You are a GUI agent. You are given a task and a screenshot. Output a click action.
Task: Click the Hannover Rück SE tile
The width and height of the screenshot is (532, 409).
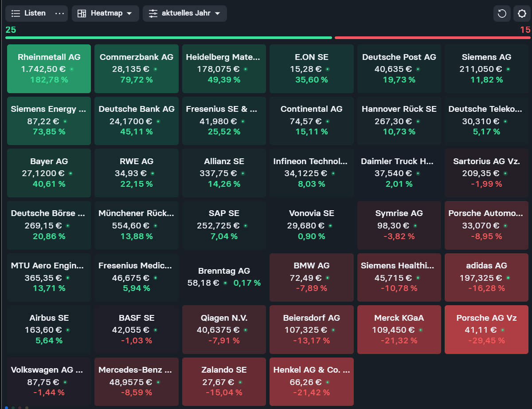pos(399,121)
